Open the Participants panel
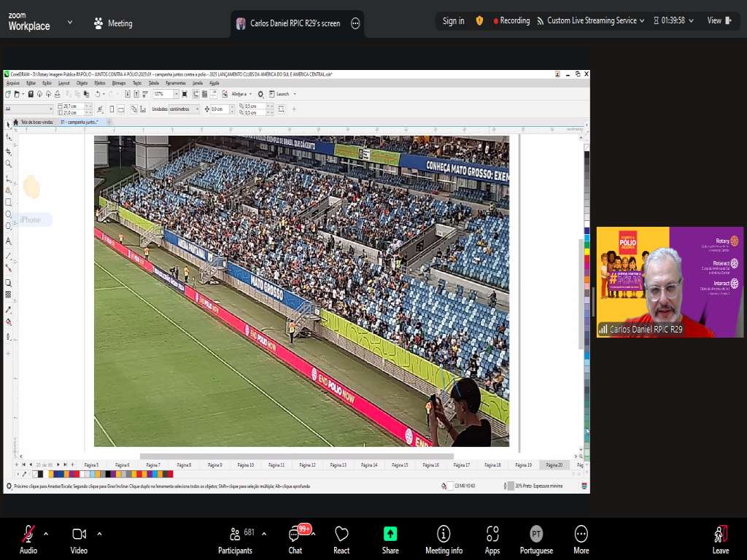The height and width of the screenshot is (560, 747). pos(235,538)
